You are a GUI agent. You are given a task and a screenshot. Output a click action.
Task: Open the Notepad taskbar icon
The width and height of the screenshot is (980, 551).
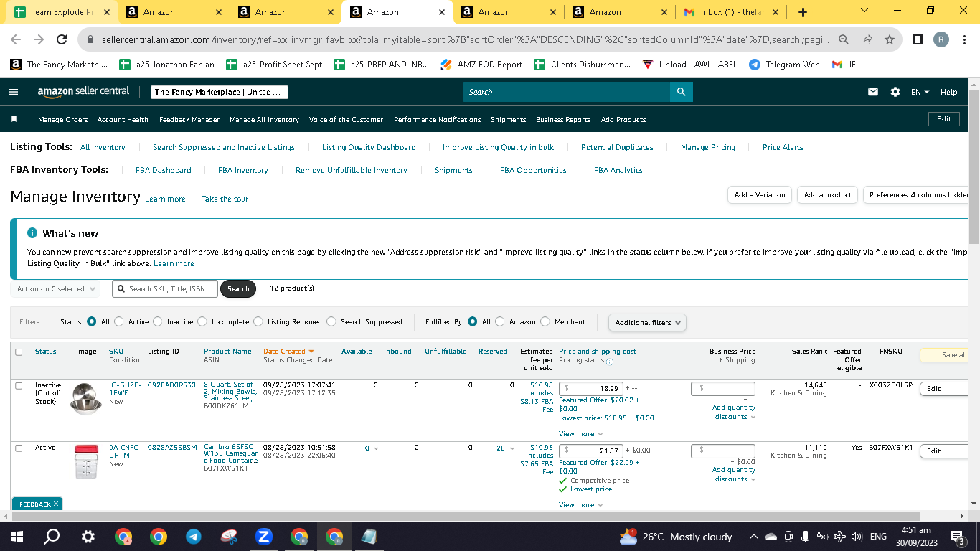point(369,537)
